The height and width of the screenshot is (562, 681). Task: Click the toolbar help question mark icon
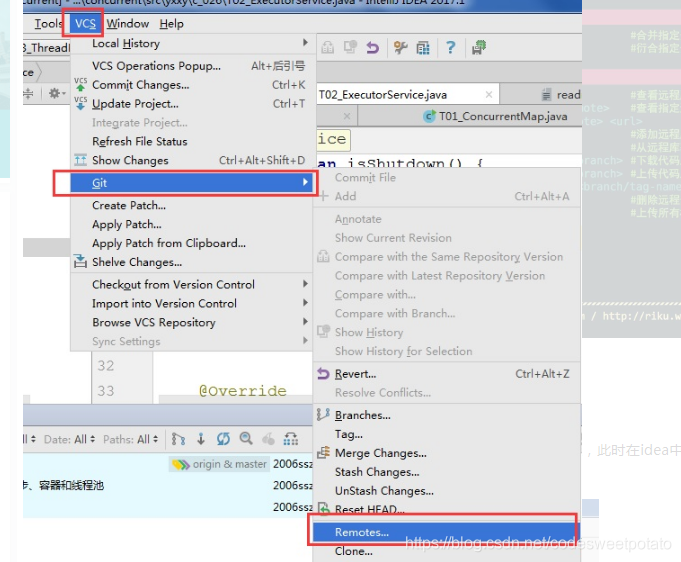pos(451,47)
